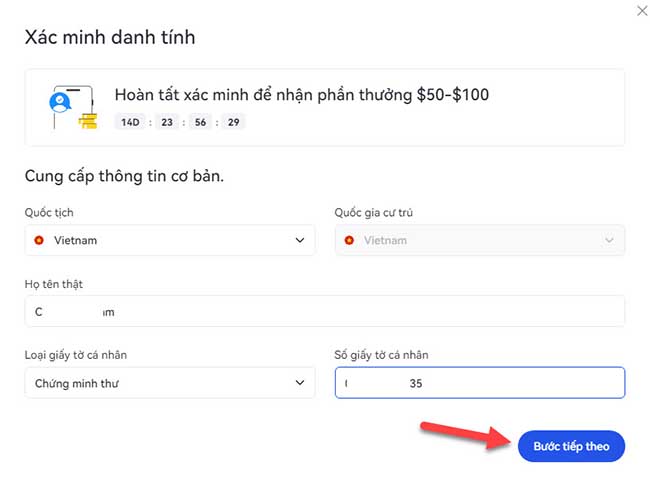
Task: Click the flag in Quốc gia cư trú field
Action: (x=350, y=240)
